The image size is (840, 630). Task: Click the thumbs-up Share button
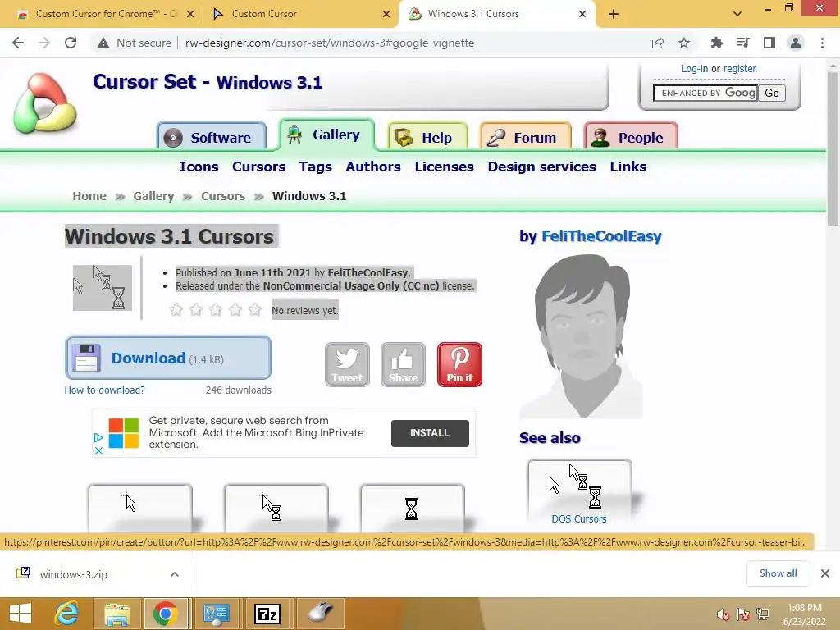click(403, 364)
